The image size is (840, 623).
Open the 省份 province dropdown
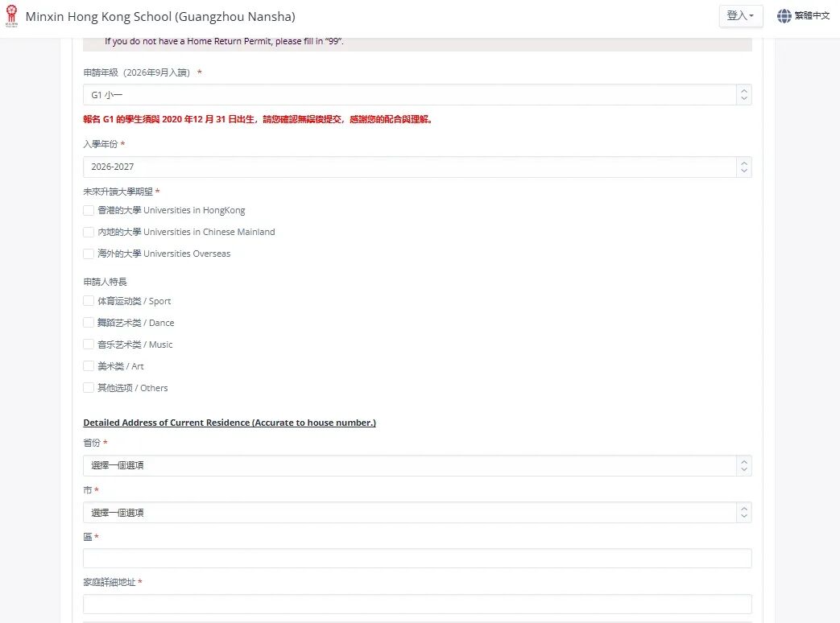point(416,465)
